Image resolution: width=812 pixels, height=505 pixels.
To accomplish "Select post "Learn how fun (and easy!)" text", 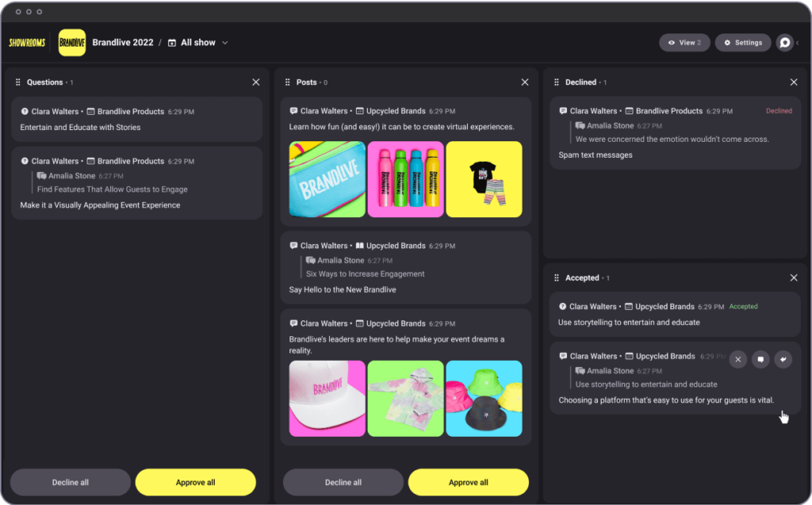I will (x=402, y=127).
